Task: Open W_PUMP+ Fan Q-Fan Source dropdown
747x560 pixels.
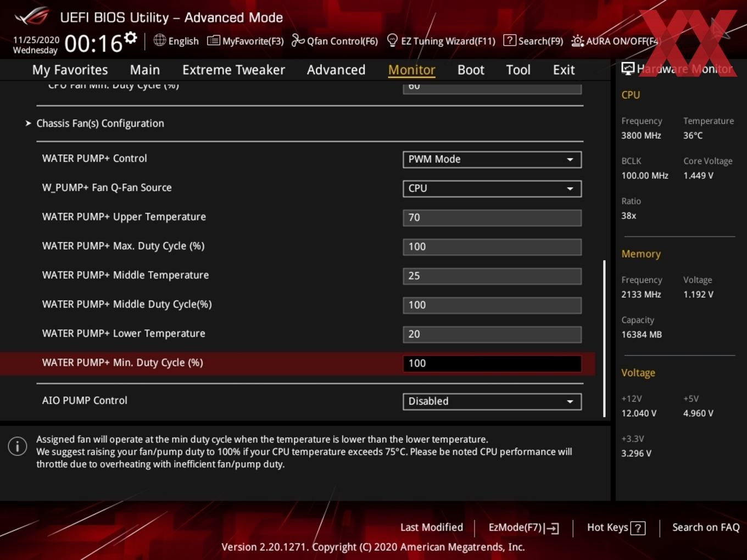Action: 492,188
